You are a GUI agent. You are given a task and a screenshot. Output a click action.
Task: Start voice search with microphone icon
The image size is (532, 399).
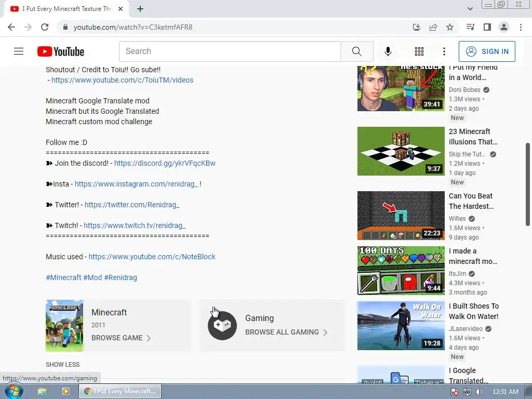tap(388, 51)
